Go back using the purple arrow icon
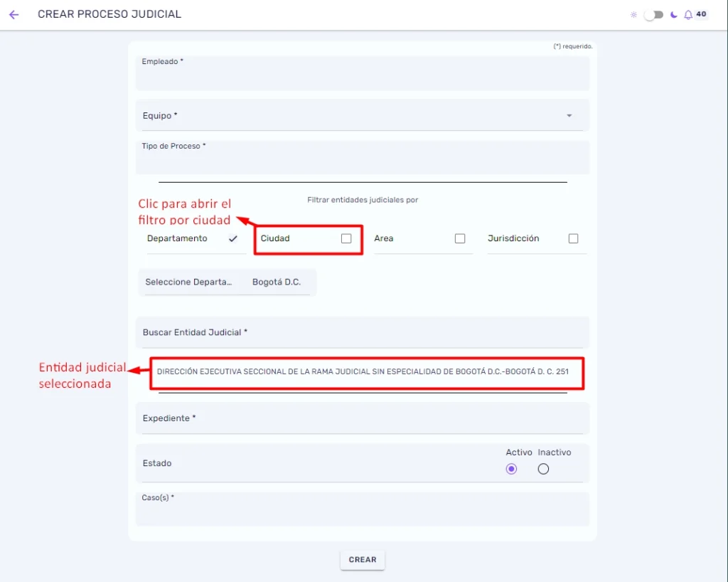The height and width of the screenshot is (582, 728). [14, 15]
